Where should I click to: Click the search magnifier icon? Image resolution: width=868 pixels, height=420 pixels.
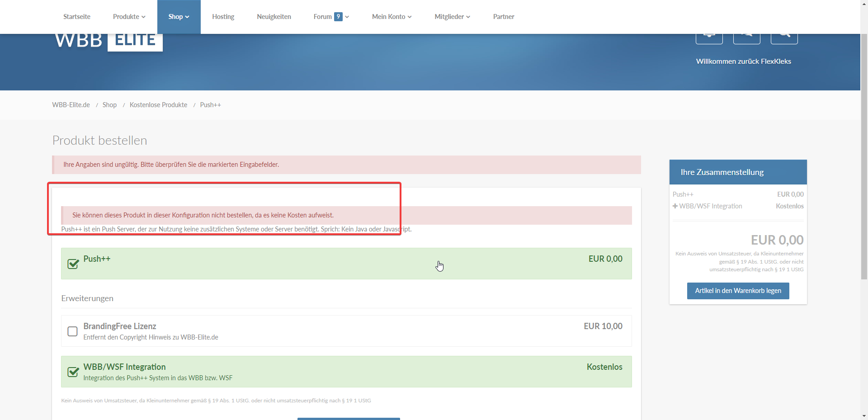click(x=784, y=38)
